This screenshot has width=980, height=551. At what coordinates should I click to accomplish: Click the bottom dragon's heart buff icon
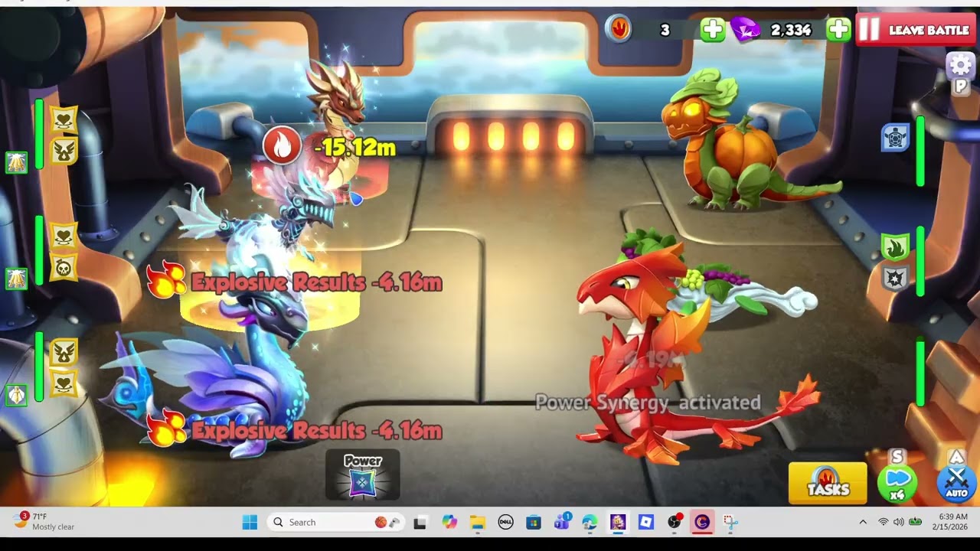tap(64, 383)
